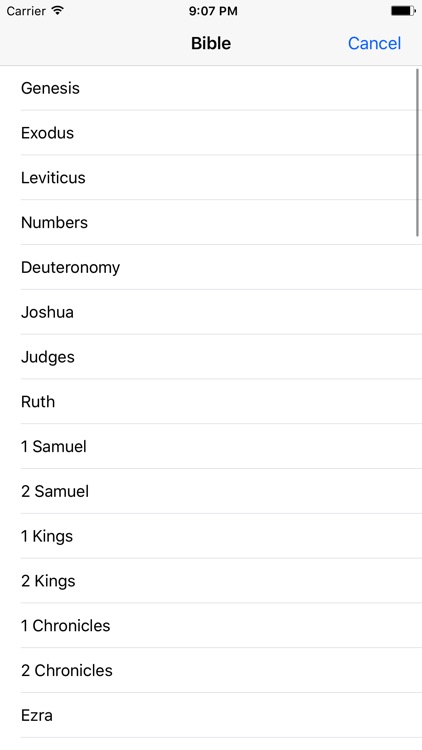Select the Numbers entry
The image size is (422, 750).
click(x=211, y=222)
